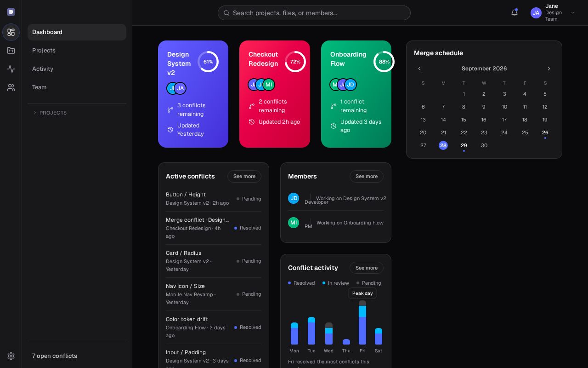This screenshot has width=588, height=368.
Task: Toggle the Resolved legend in Conflict activity
Action: 301,283
